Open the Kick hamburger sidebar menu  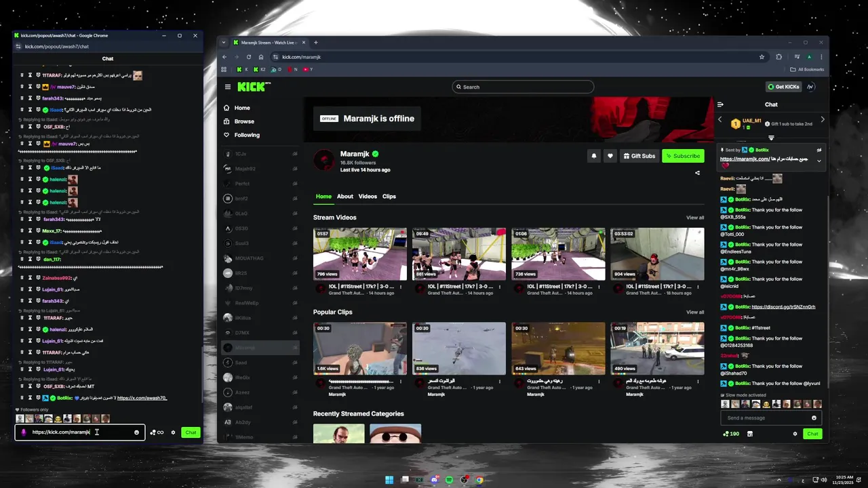pyautogui.click(x=228, y=87)
